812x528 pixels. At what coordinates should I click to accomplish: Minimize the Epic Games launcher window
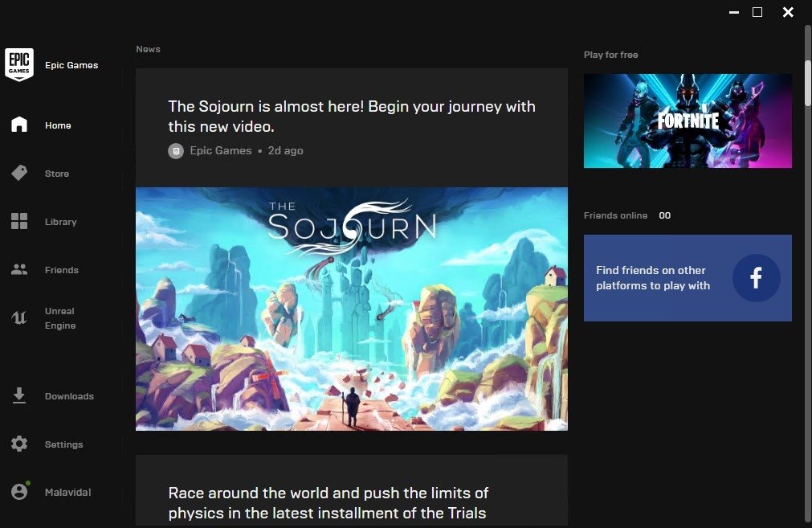[734, 12]
